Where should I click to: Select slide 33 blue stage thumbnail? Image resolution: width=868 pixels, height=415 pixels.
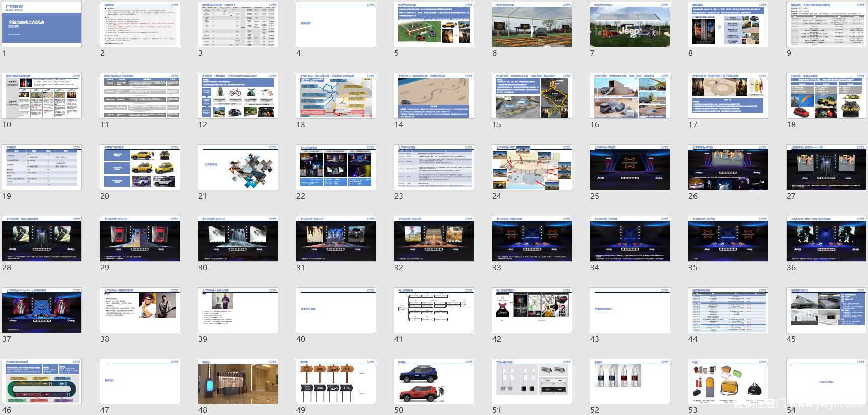tap(532, 238)
